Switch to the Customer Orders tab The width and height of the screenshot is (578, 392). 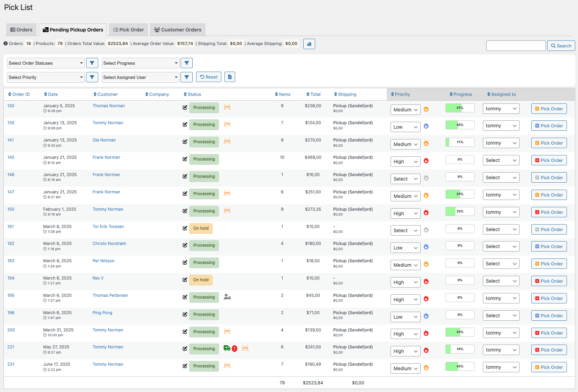(x=177, y=30)
